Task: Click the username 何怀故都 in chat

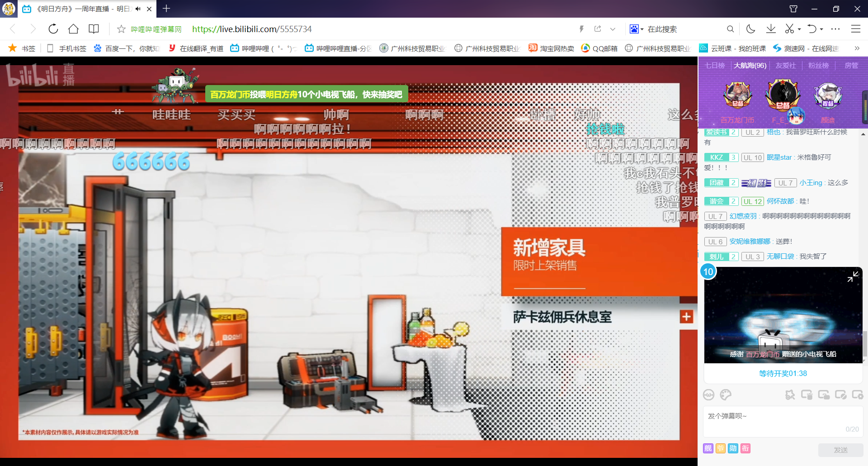Action: click(780, 201)
